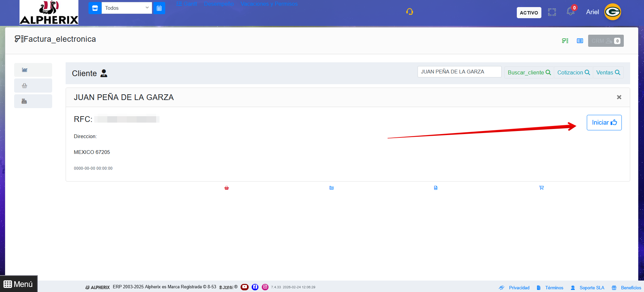Screen dimensions: 644x292
Task: Click the blue store icon button
Action: pyautogui.click(x=95, y=8)
